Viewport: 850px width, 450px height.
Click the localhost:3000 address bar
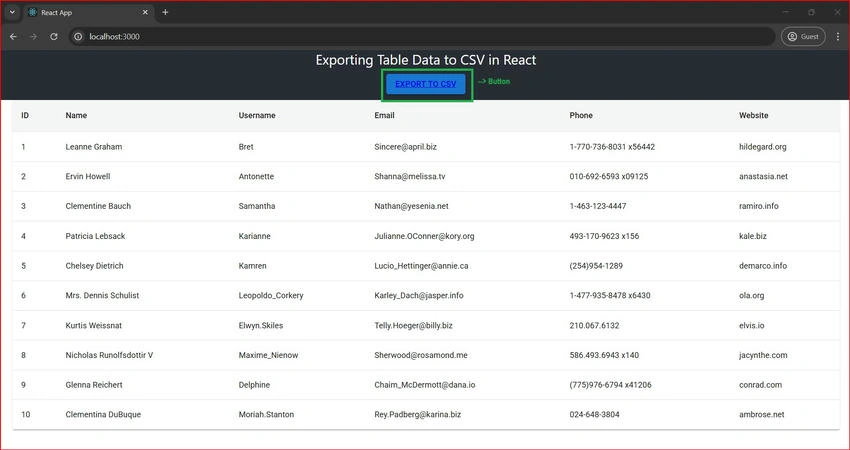pyautogui.click(x=422, y=36)
